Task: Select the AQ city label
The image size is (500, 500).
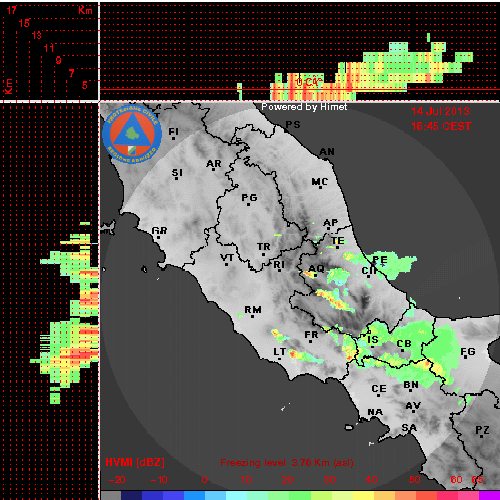Action: tap(316, 269)
